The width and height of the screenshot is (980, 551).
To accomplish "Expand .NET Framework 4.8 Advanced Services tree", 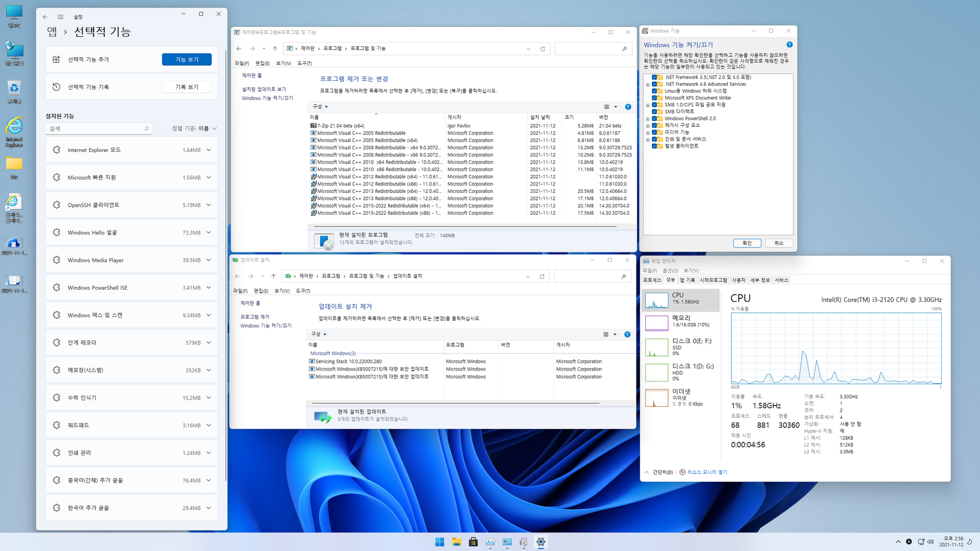I will click(x=648, y=85).
